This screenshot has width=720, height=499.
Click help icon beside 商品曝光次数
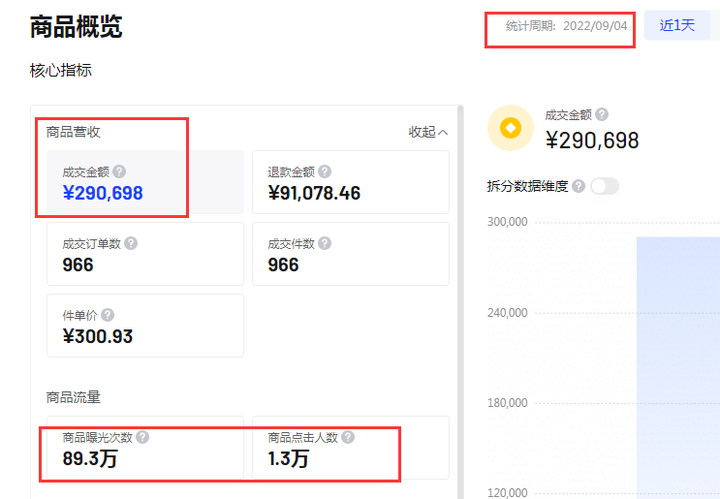[142, 437]
